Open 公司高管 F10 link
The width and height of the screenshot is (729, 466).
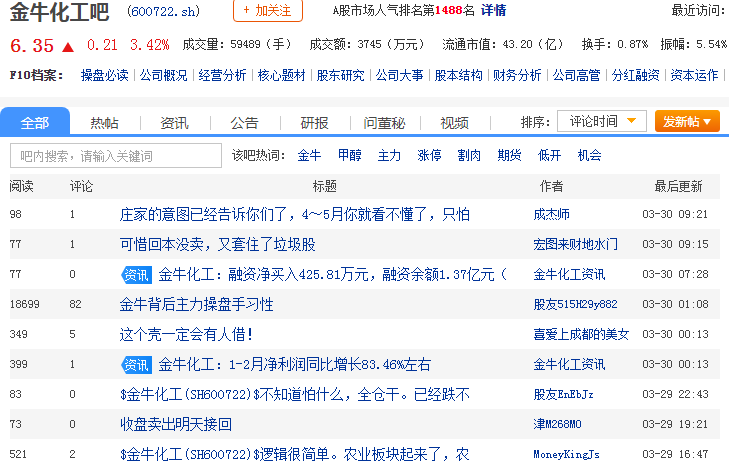(577, 75)
